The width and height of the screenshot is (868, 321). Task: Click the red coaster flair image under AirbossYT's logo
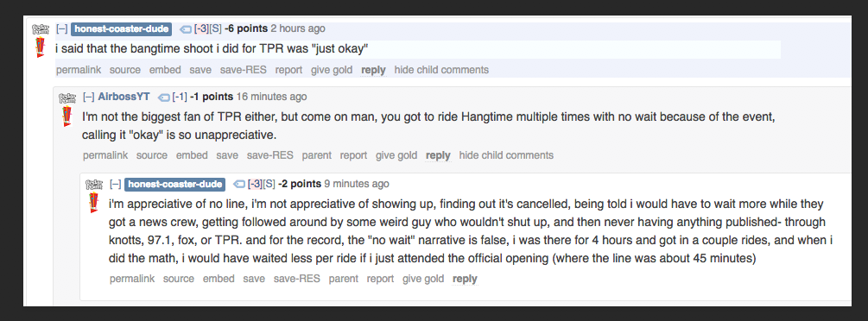coord(67,116)
